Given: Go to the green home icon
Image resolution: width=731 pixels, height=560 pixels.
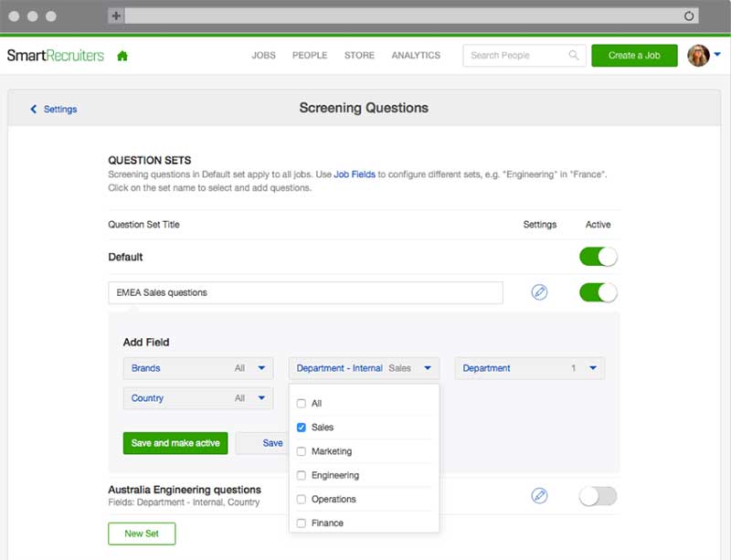Looking at the screenshot, I should (x=122, y=56).
